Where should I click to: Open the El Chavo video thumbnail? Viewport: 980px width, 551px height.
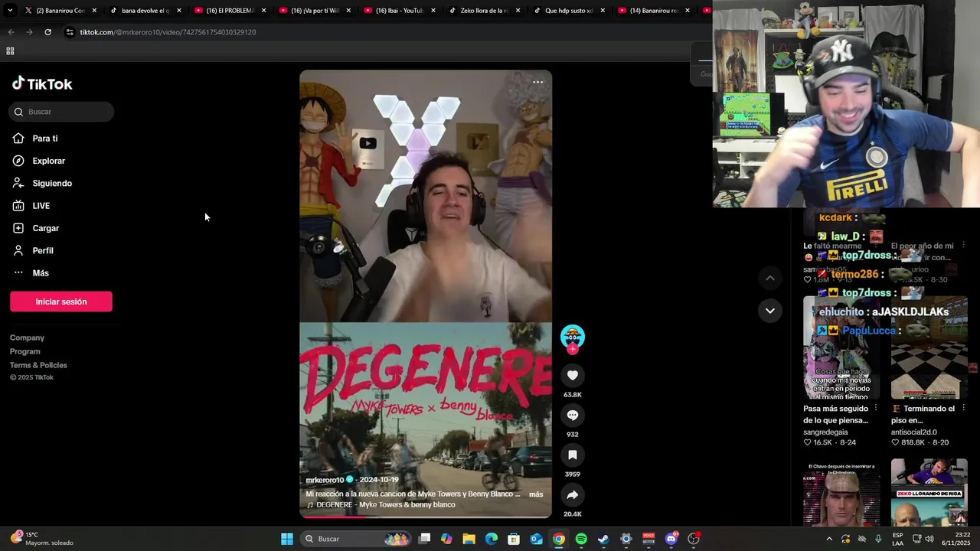(841, 492)
